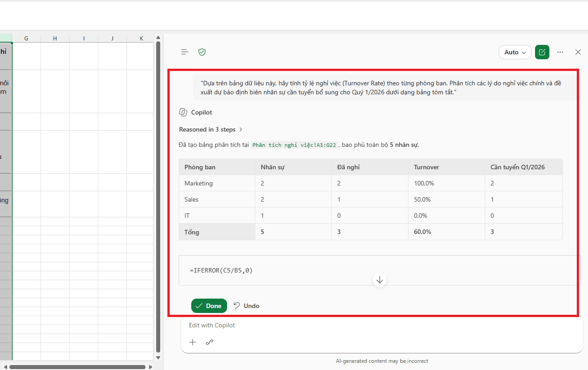Click the Marketing cell in the table
The width and height of the screenshot is (588, 370).
[x=217, y=183]
